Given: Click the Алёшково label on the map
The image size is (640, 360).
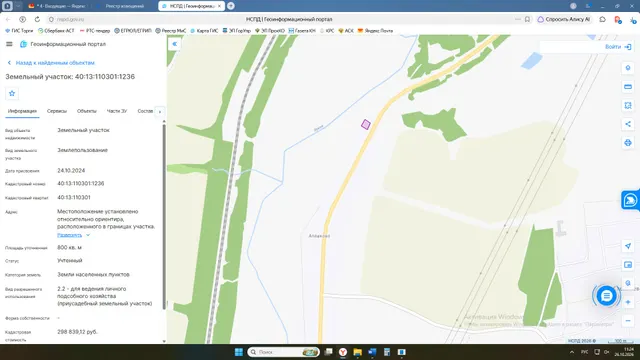Looking at the screenshot, I should pos(319,236).
